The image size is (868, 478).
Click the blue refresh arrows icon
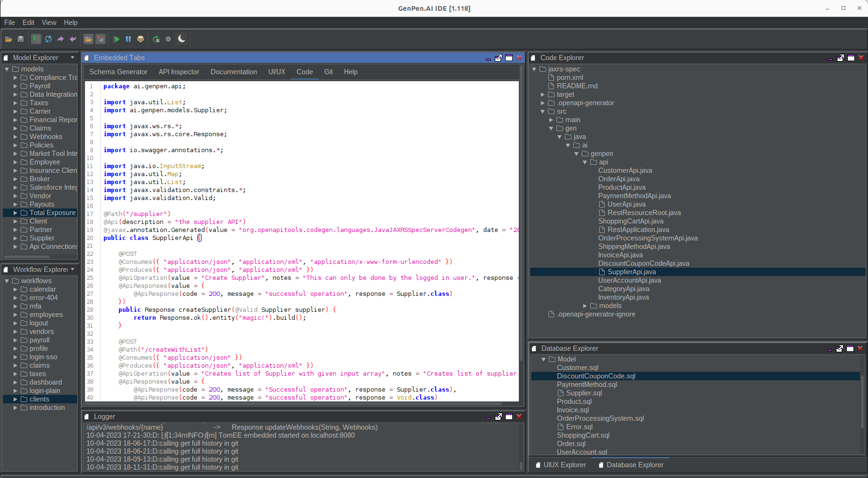[48, 39]
